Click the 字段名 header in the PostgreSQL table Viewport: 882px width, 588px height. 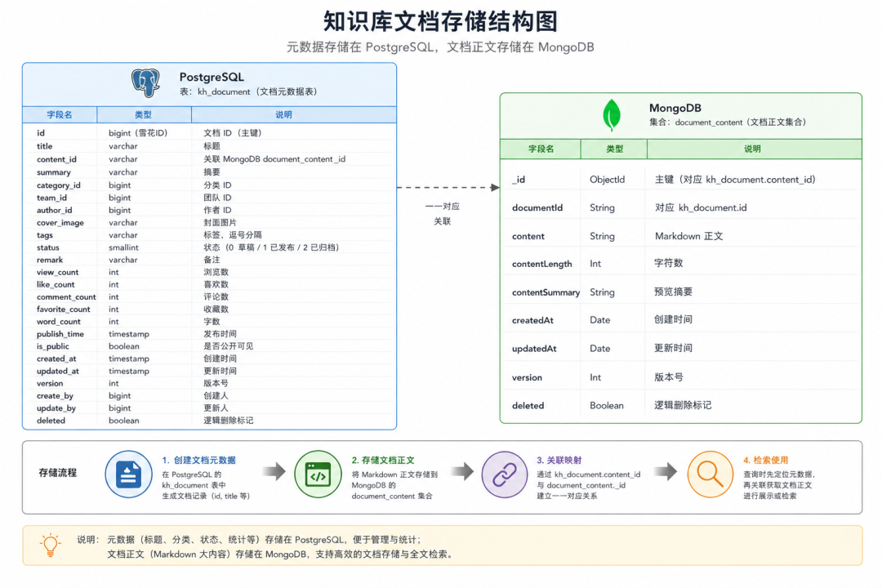(x=59, y=115)
